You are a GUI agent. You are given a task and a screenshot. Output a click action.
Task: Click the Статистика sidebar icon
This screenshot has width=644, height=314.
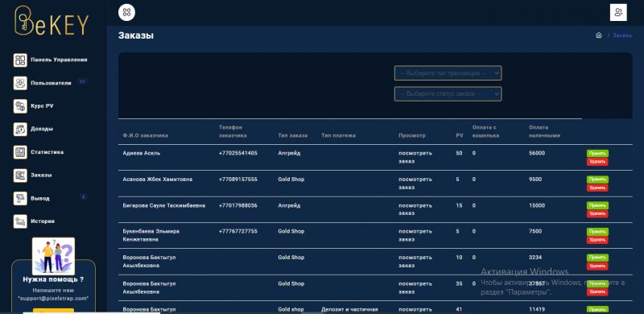point(20,152)
